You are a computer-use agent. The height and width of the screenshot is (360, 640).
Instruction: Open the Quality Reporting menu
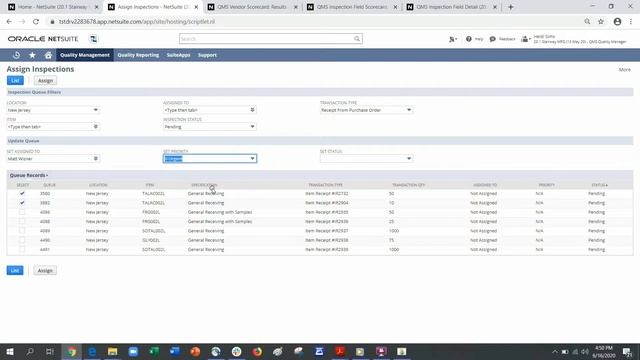pyautogui.click(x=138, y=55)
